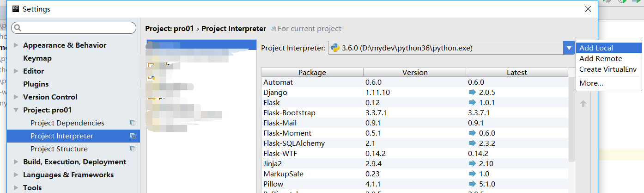Screen dimensions: 644x193
Task: Open Project Structure page
Action: coord(59,149)
